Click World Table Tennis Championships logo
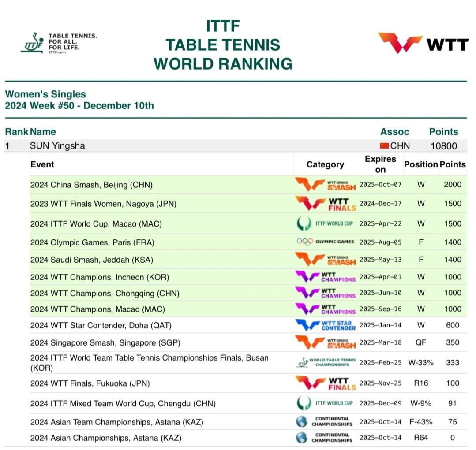Image resolution: width=476 pixels, height=450 pixels. (x=326, y=362)
